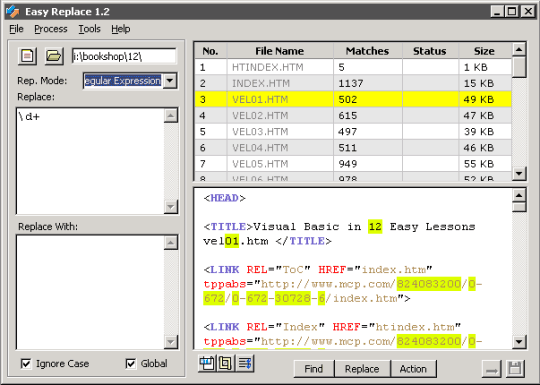The height and width of the screenshot is (385, 540).
Task: Click the first icon below the preview pane
Action: pyautogui.click(x=207, y=363)
